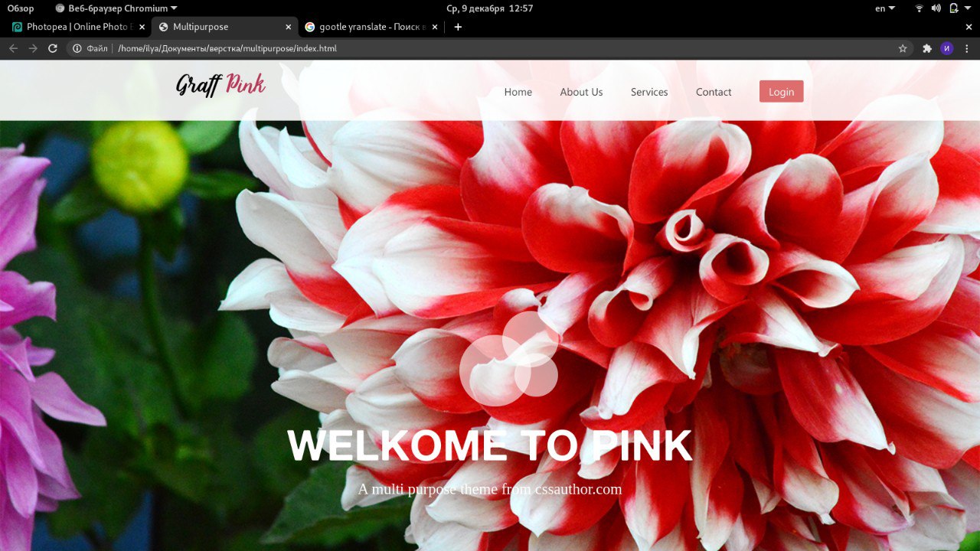Click the pink Login button

781,91
